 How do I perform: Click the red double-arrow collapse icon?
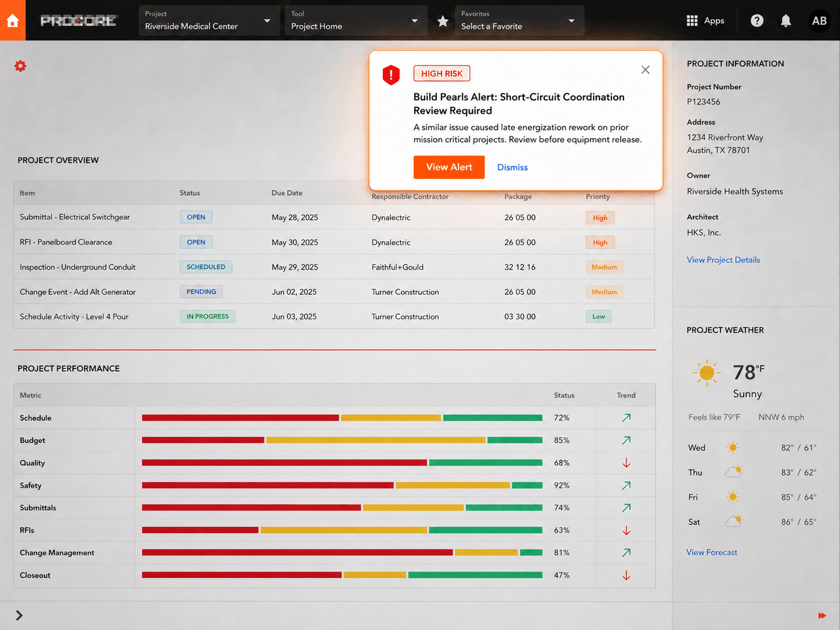(x=821, y=615)
